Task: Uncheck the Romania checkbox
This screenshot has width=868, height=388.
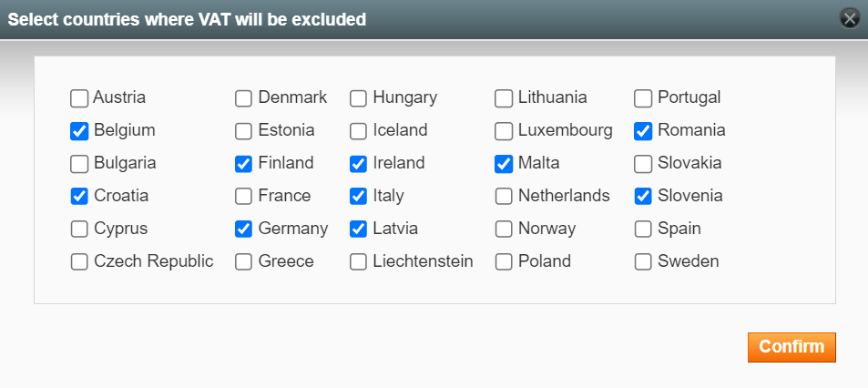Action: coord(643,131)
